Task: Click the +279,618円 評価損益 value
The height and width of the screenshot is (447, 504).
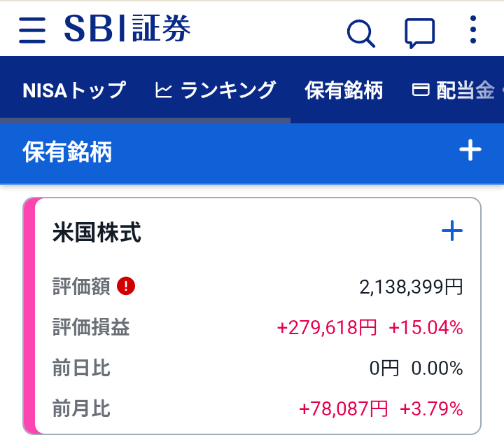Action: pyautogui.click(x=327, y=328)
